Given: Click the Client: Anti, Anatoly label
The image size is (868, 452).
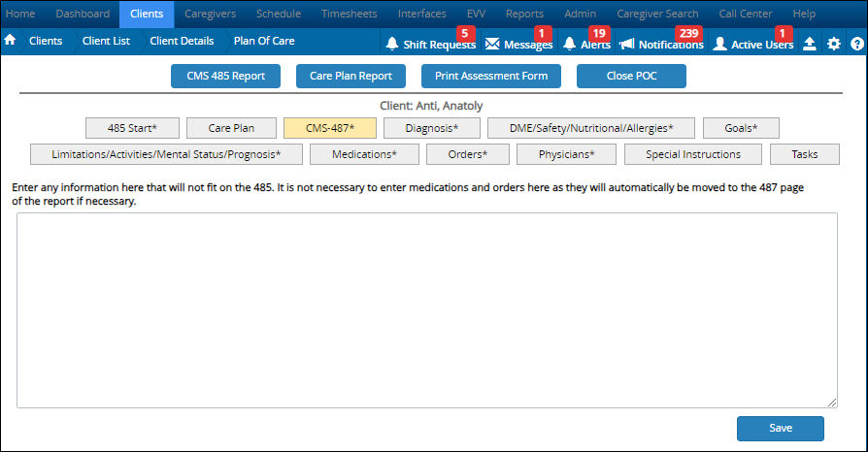Looking at the screenshot, I should [431, 106].
